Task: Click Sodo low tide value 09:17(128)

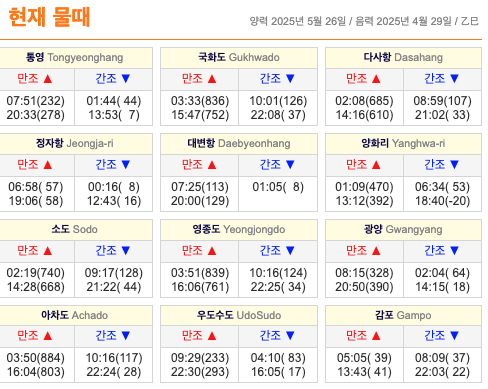Action: pyautogui.click(x=114, y=273)
